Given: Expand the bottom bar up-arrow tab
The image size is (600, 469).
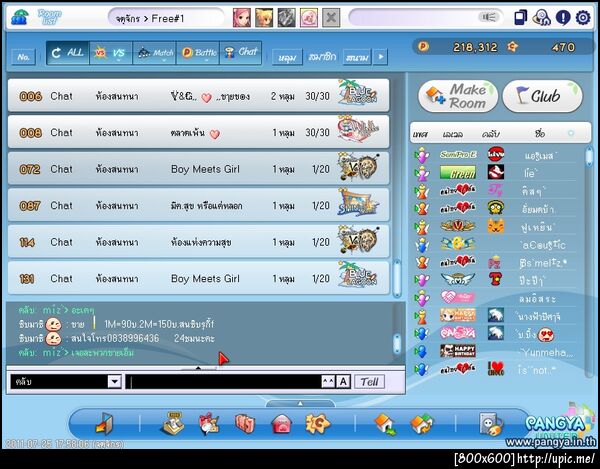Looking at the screenshot, I should 300,403.
